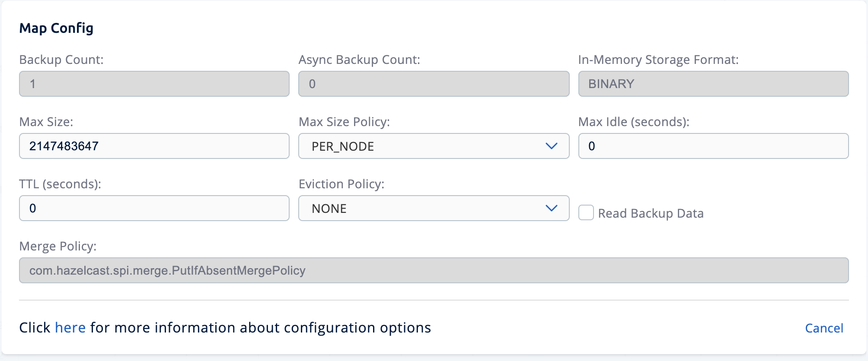Click the Eviction Policy chevron arrow

click(x=551, y=208)
